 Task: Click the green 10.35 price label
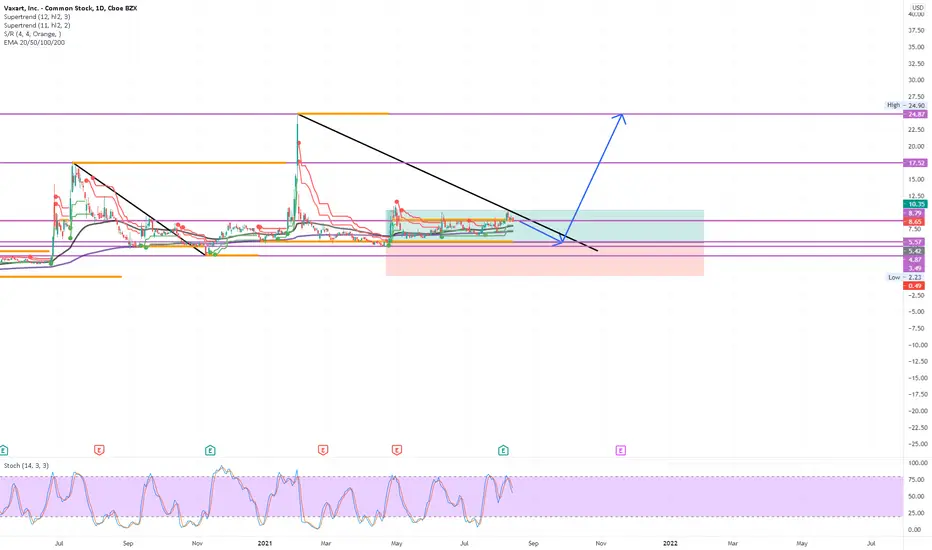(x=914, y=204)
